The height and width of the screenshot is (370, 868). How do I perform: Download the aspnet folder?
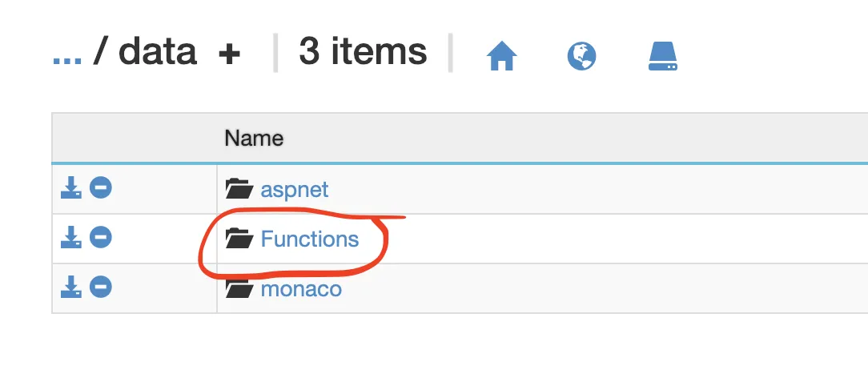[71, 189]
